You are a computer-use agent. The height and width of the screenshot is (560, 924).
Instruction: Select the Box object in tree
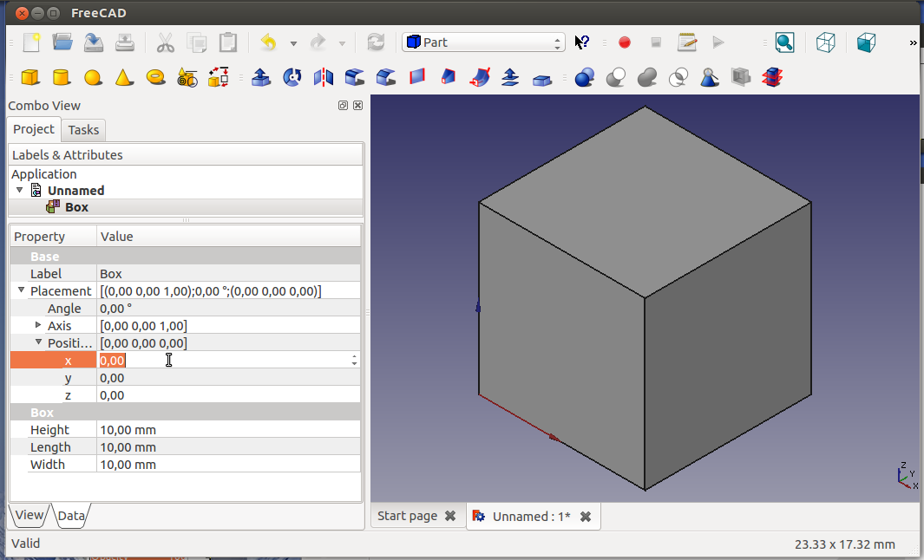point(76,207)
